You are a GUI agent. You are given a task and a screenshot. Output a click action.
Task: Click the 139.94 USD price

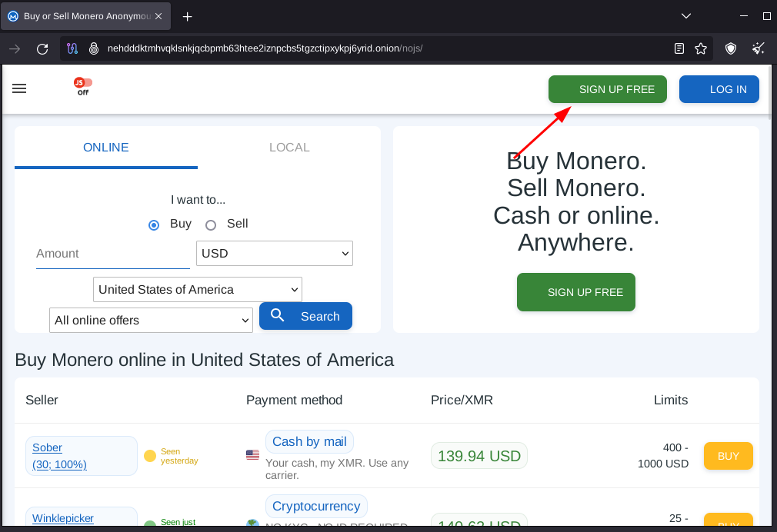tap(479, 456)
